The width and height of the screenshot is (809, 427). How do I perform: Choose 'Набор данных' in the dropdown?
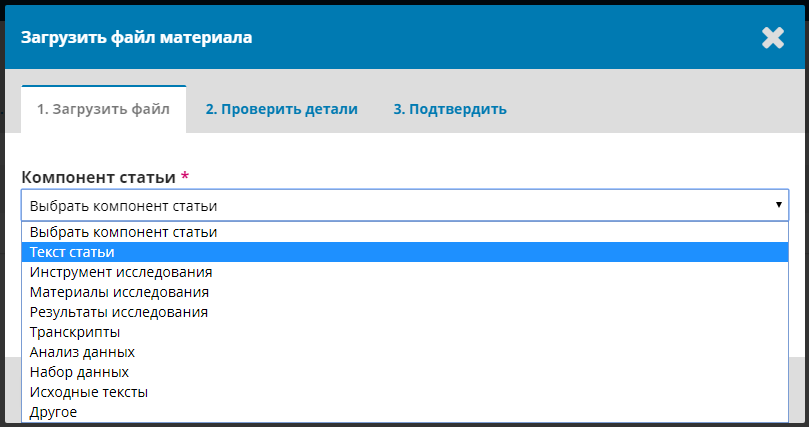[x=79, y=372]
